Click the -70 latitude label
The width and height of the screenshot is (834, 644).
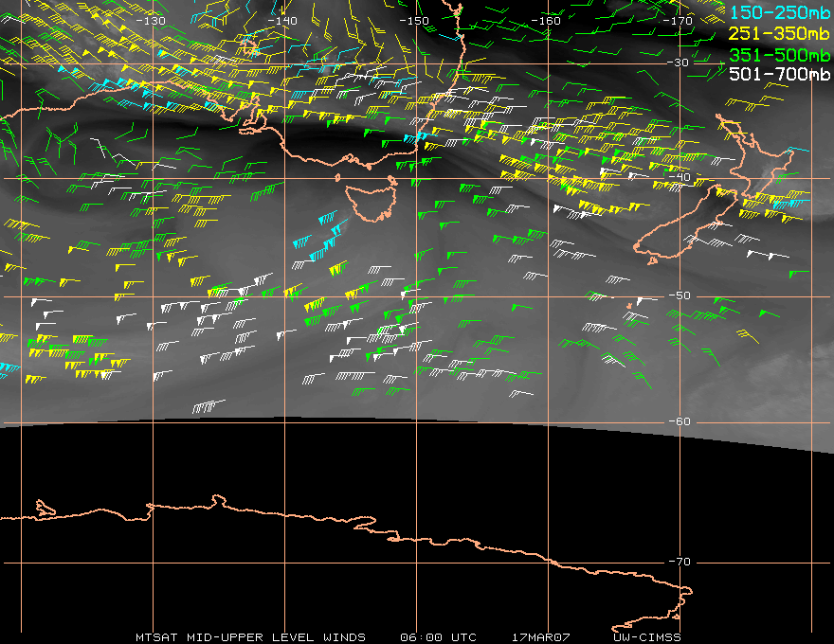[680, 562]
